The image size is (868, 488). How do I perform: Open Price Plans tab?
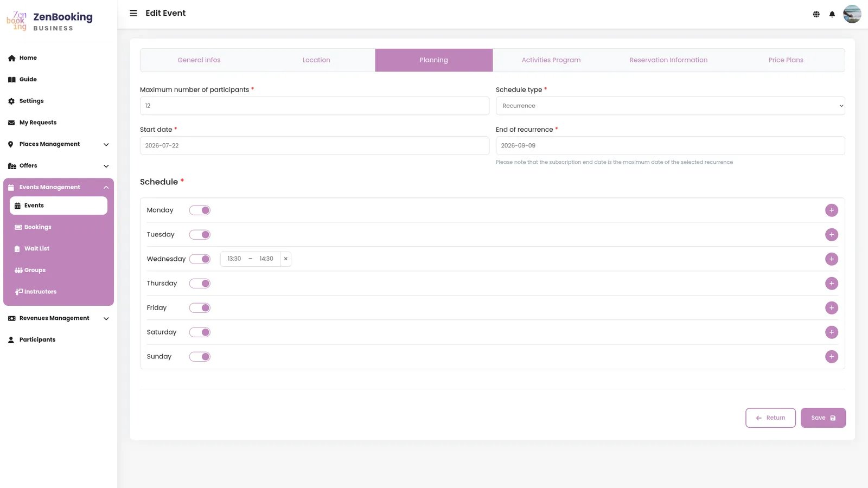point(786,60)
